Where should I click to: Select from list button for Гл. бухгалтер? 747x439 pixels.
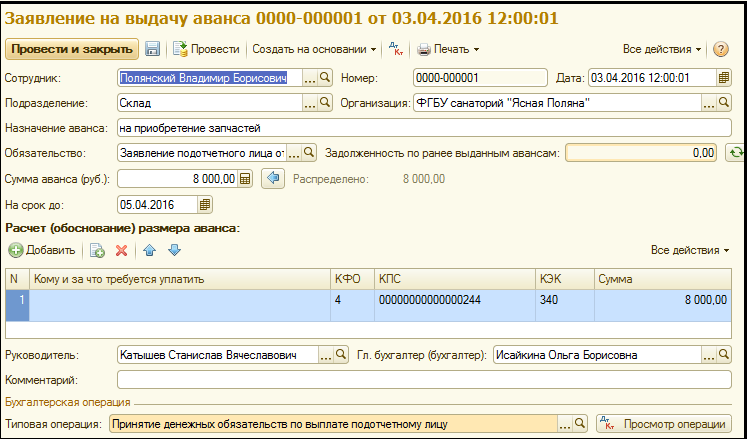point(708,355)
